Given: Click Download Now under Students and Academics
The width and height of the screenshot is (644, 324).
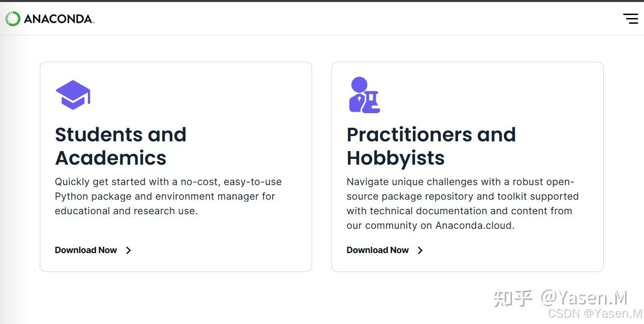Looking at the screenshot, I should (x=86, y=250).
